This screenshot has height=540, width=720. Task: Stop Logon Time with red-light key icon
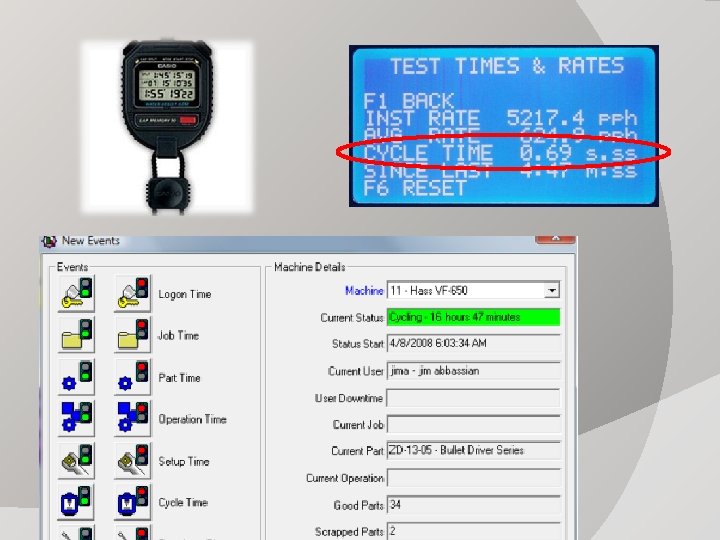coord(132,294)
